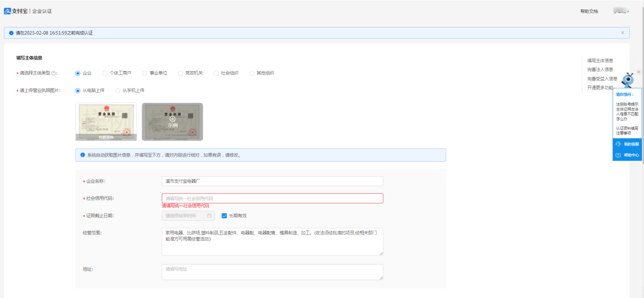Click info icon in deadline banner

coord(11,33)
